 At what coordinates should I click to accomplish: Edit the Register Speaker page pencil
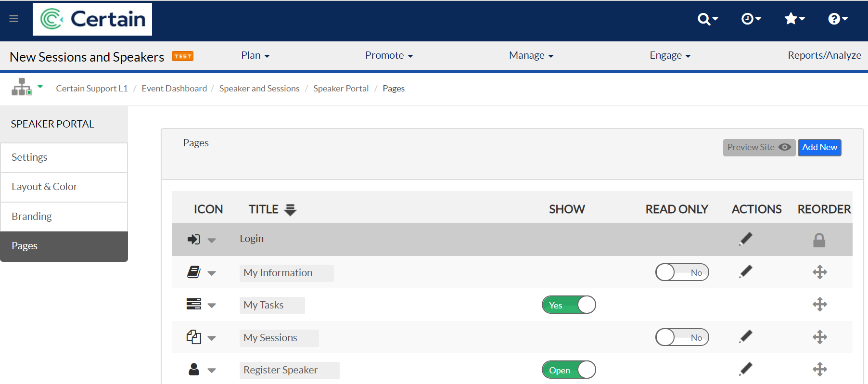pyautogui.click(x=746, y=369)
